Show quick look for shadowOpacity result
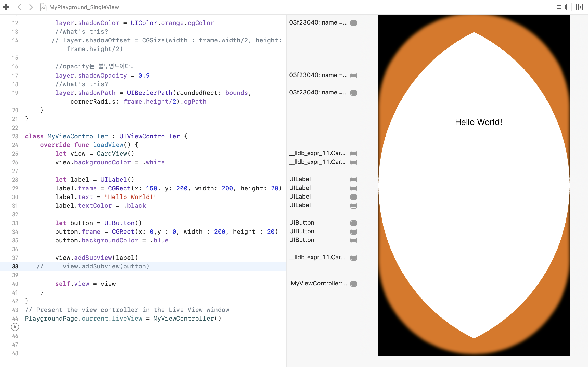 pos(353,76)
